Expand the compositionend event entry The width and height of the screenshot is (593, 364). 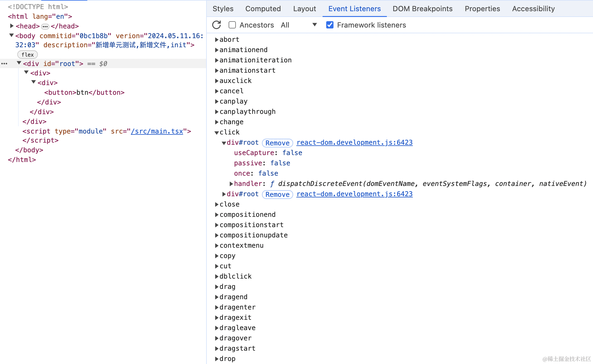[217, 215]
